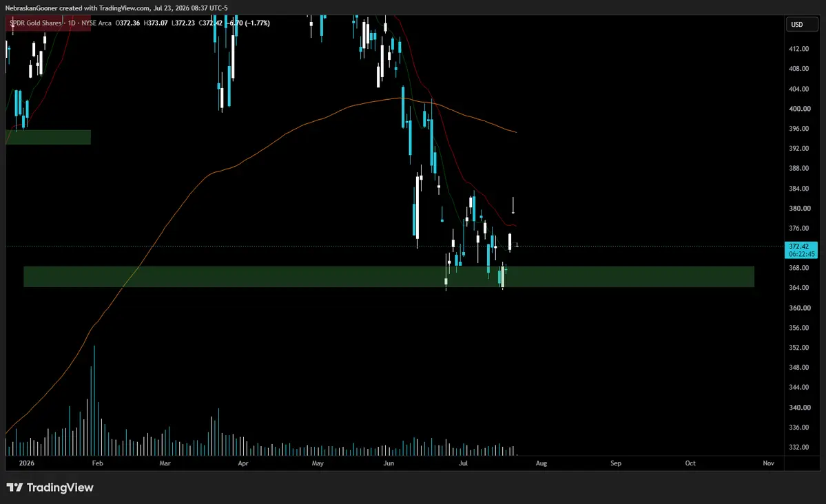The width and height of the screenshot is (826, 504).
Task: Click the 364.00 price axis label
Action: click(x=798, y=288)
